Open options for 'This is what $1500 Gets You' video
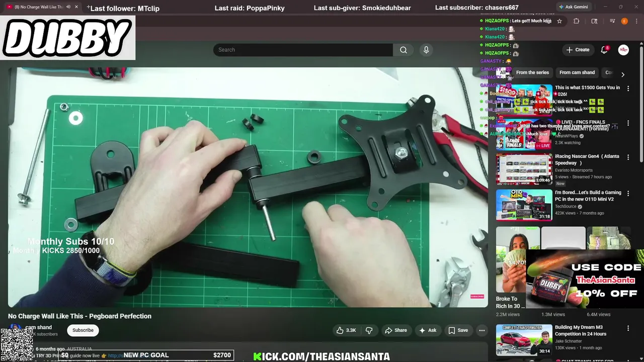The width and height of the screenshot is (644, 362). tap(628, 88)
